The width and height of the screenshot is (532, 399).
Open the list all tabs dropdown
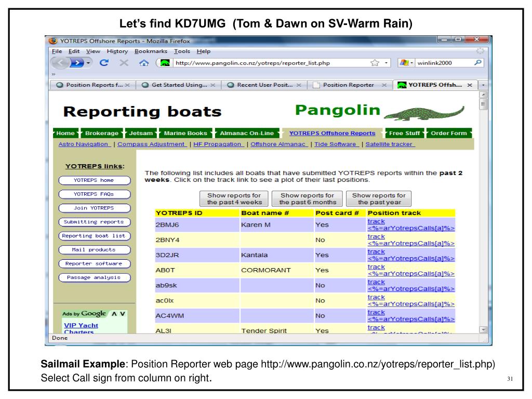[x=483, y=85]
